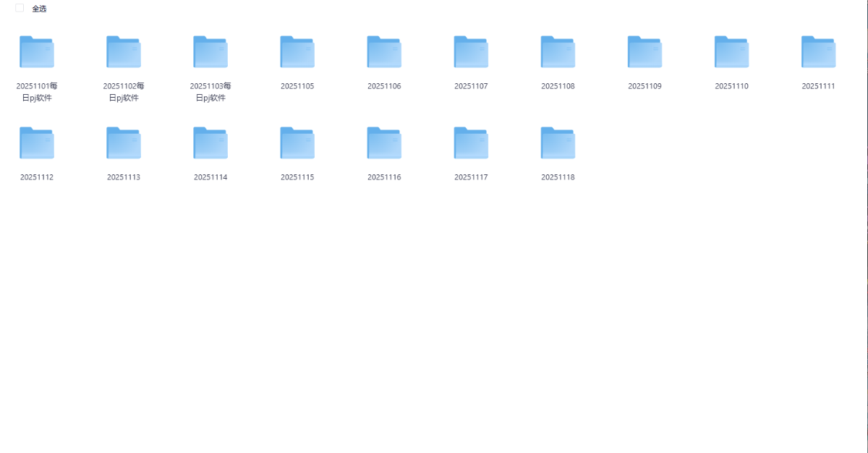The image size is (868, 453).
Task: Click the 20251114 name text
Action: pos(210,177)
